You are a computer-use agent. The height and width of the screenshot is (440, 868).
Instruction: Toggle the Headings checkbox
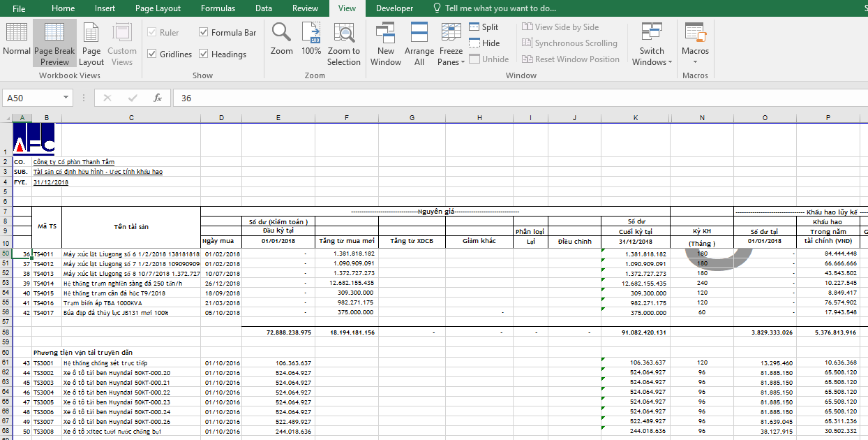pos(204,54)
